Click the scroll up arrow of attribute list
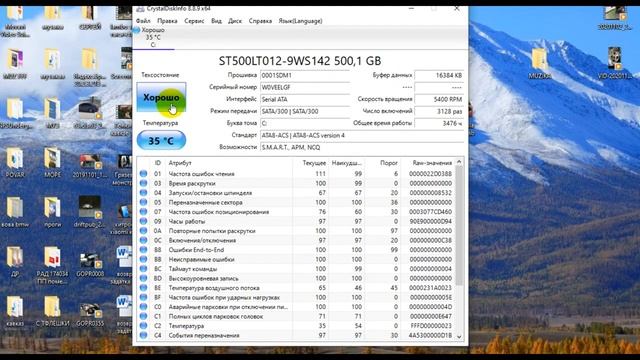This screenshot has width=640, height=360. 459,162
